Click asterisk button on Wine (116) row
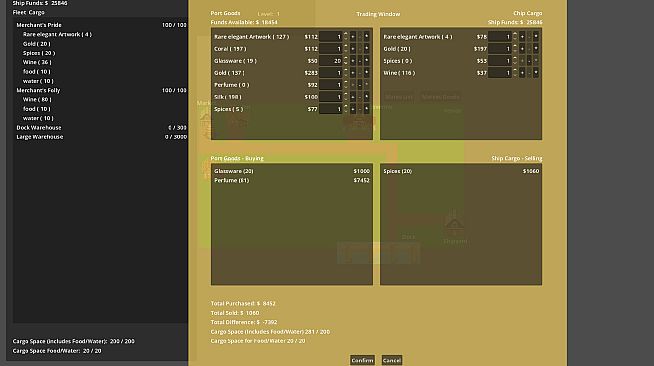 point(536,73)
